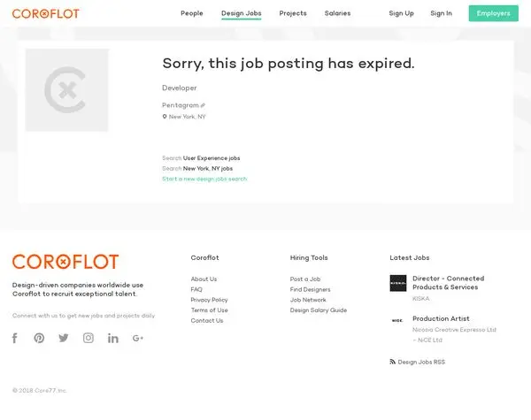
Task: Click the green Employers button
Action: pos(494,13)
